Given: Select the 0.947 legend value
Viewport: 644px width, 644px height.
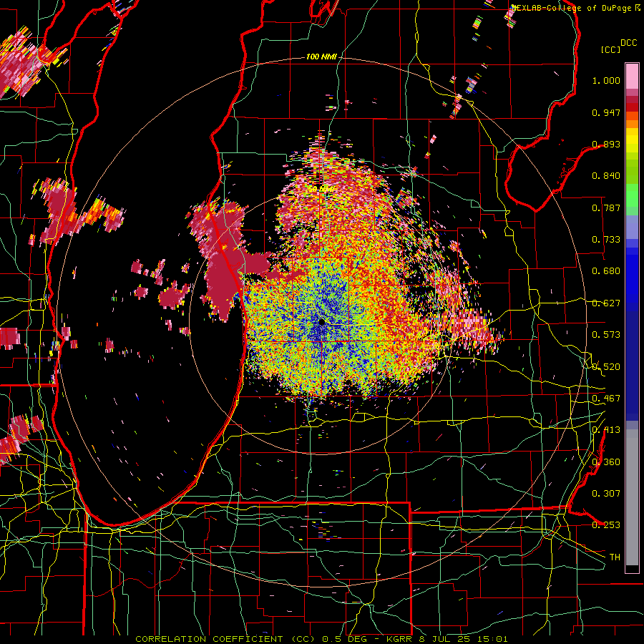Looking at the screenshot, I should click(x=606, y=112).
